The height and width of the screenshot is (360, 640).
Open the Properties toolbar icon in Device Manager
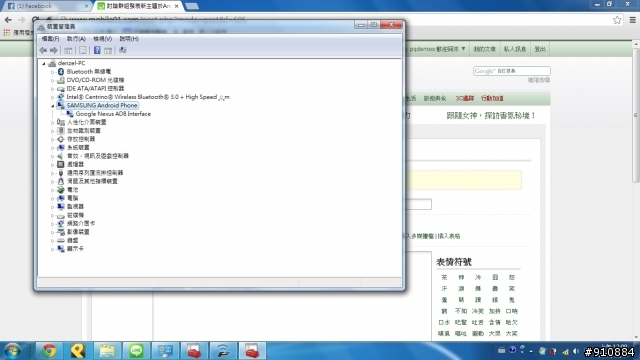(82, 50)
